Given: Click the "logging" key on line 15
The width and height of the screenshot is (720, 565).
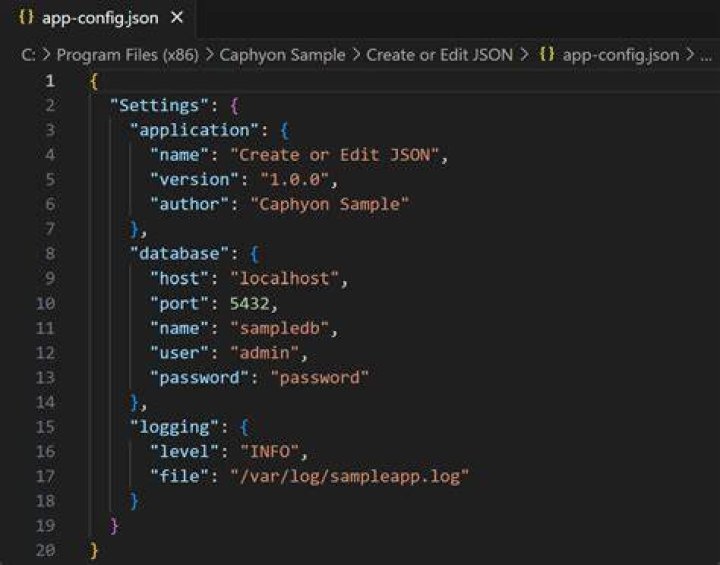Looking at the screenshot, I should click(174, 427).
